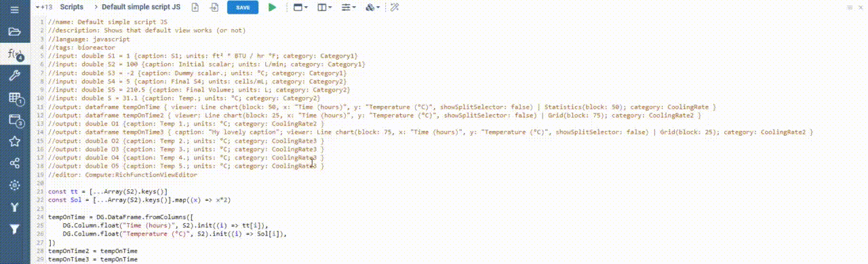
Task: Open the split panel dropdown in the toolbar
Action: pyautogui.click(x=324, y=7)
